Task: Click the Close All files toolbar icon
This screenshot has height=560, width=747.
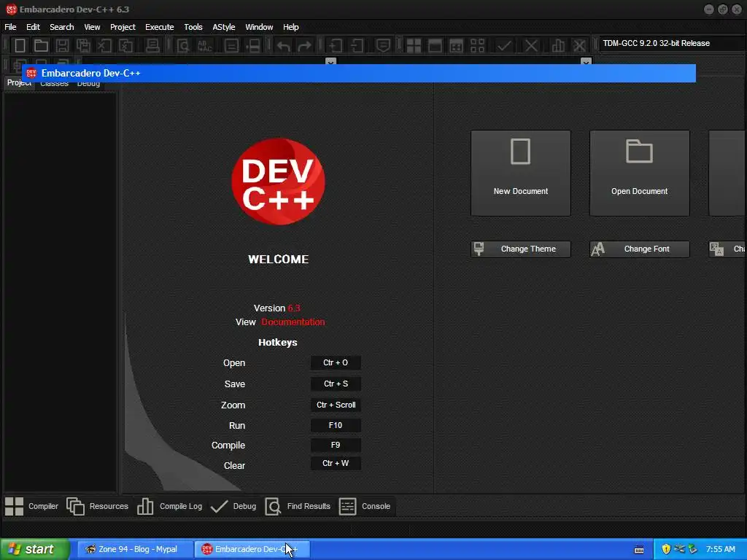Action: pyautogui.click(x=125, y=46)
